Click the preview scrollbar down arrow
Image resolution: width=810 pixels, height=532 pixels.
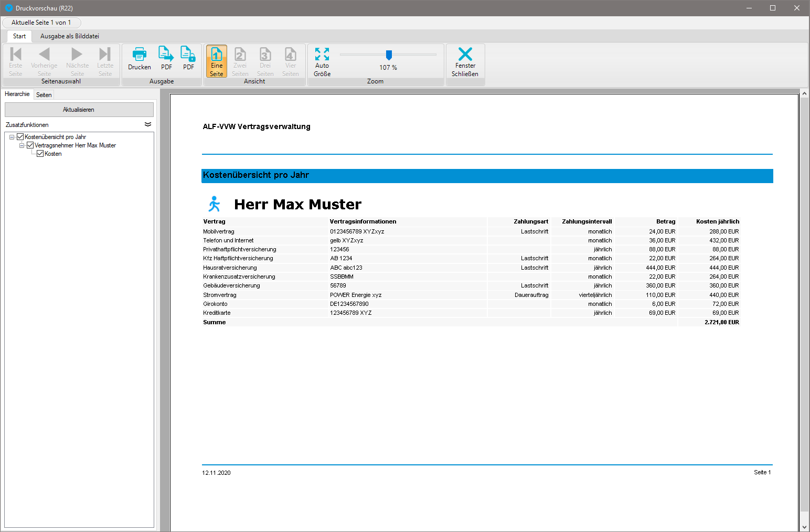[x=804, y=527]
